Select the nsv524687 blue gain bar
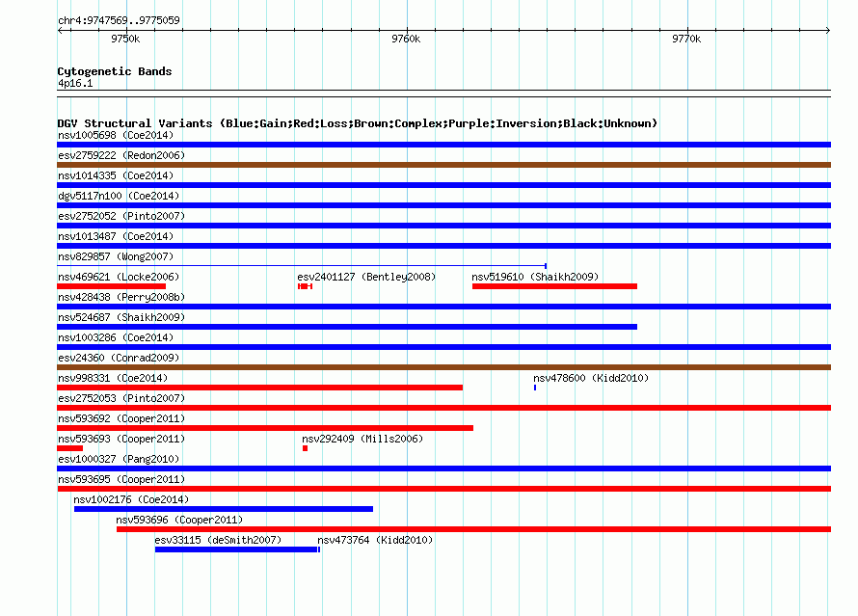 [347, 327]
